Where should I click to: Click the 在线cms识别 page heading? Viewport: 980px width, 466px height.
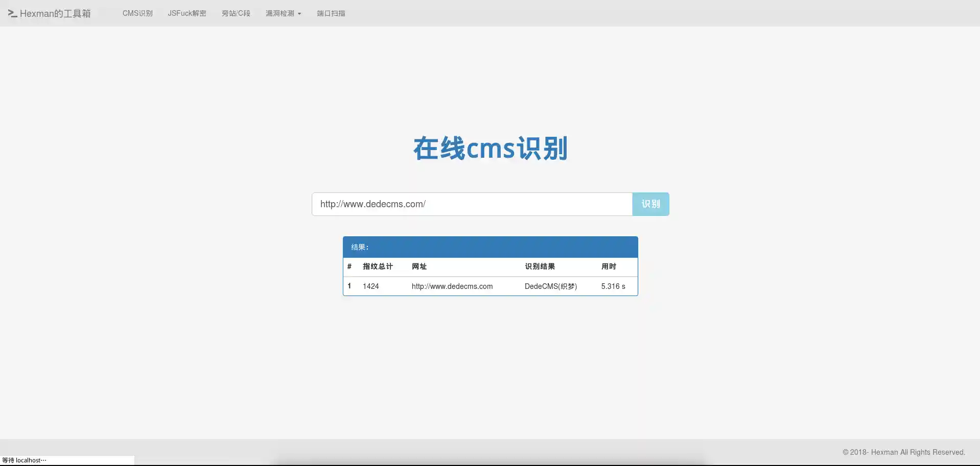pos(489,149)
